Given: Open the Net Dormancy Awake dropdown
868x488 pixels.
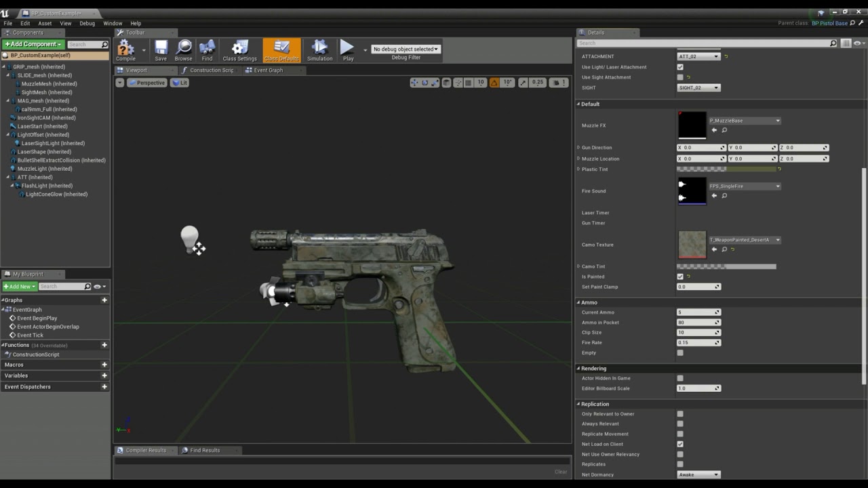Looking at the screenshot, I should coord(698,474).
